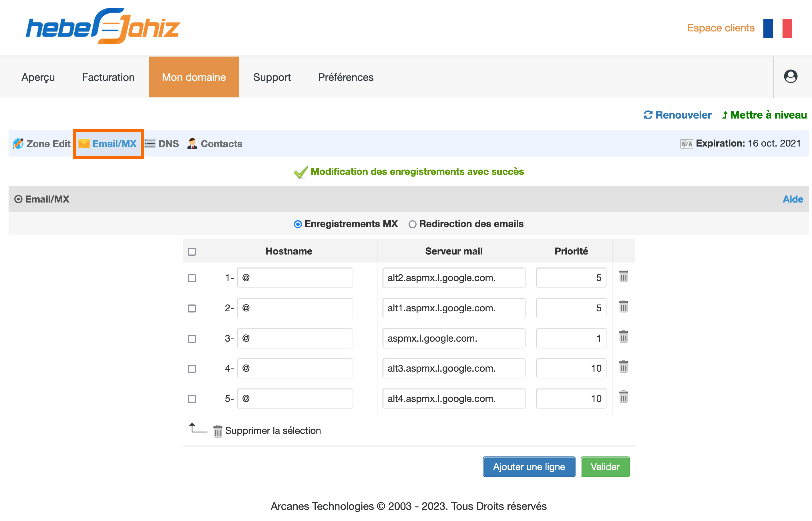Switch to the Zone Edit tab

pos(42,144)
